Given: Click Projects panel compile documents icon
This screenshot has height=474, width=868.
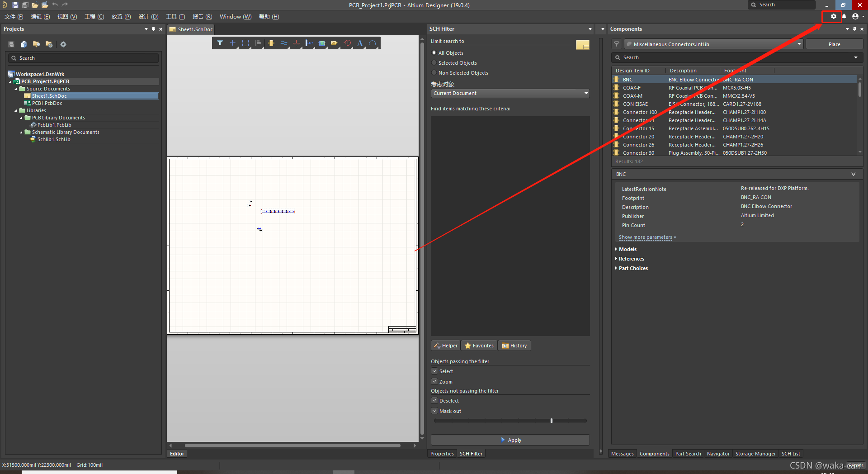Looking at the screenshot, I should [24, 44].
